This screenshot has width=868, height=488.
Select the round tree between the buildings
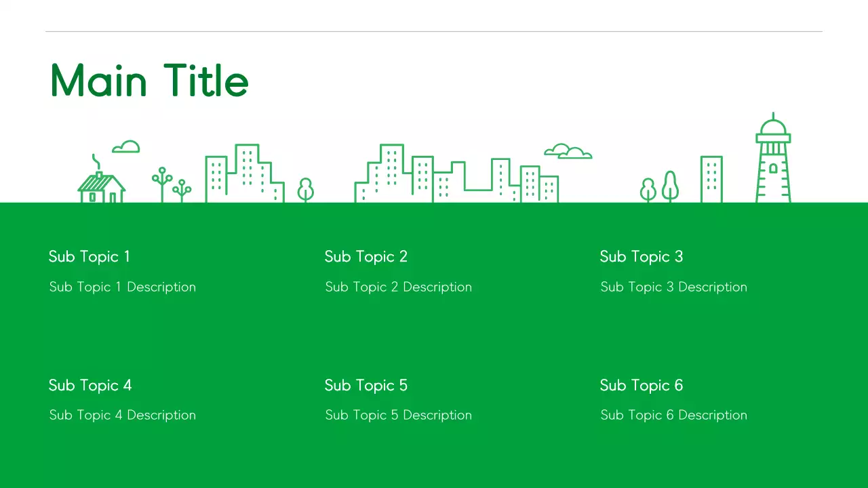tap(305, 188)
